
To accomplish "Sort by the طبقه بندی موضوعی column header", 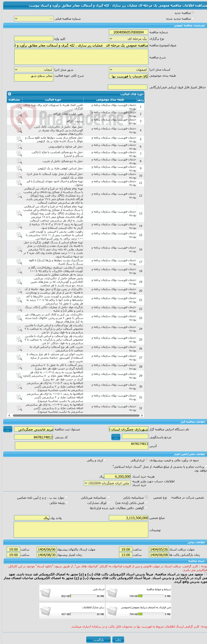I will [110, 100].
